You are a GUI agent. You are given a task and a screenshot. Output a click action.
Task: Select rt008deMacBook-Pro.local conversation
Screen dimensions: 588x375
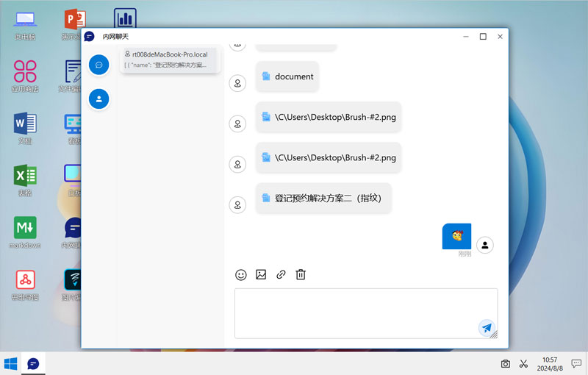[x=171, y=60]
